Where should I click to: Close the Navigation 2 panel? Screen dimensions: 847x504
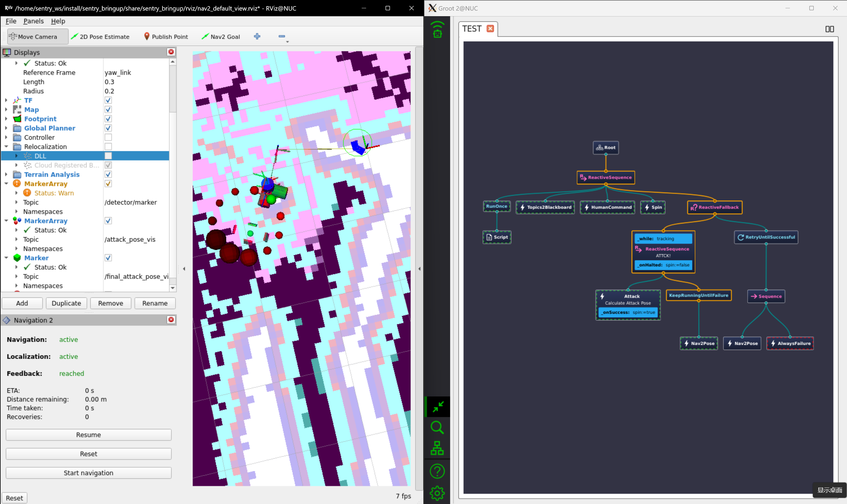171,320
